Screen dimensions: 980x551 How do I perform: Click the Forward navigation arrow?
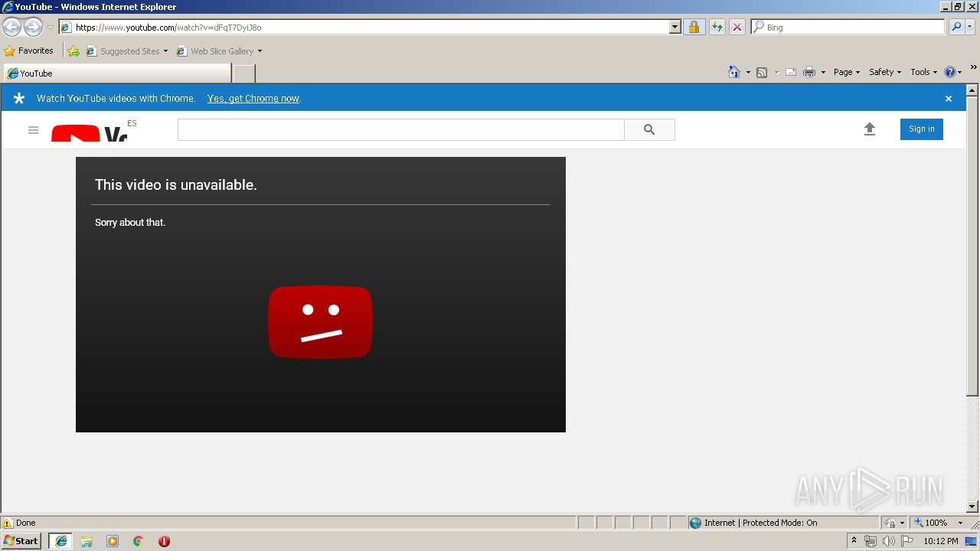coord(33,28)
